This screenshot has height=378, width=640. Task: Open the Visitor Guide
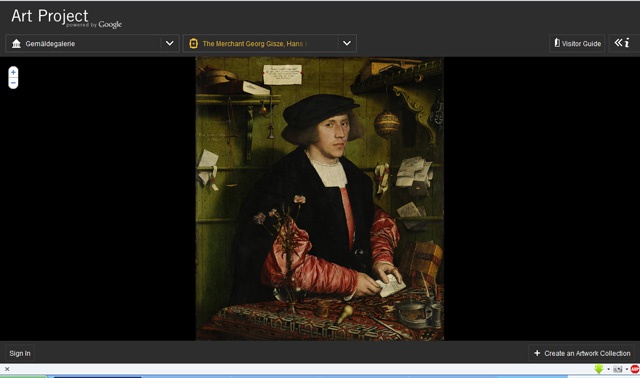577,43
